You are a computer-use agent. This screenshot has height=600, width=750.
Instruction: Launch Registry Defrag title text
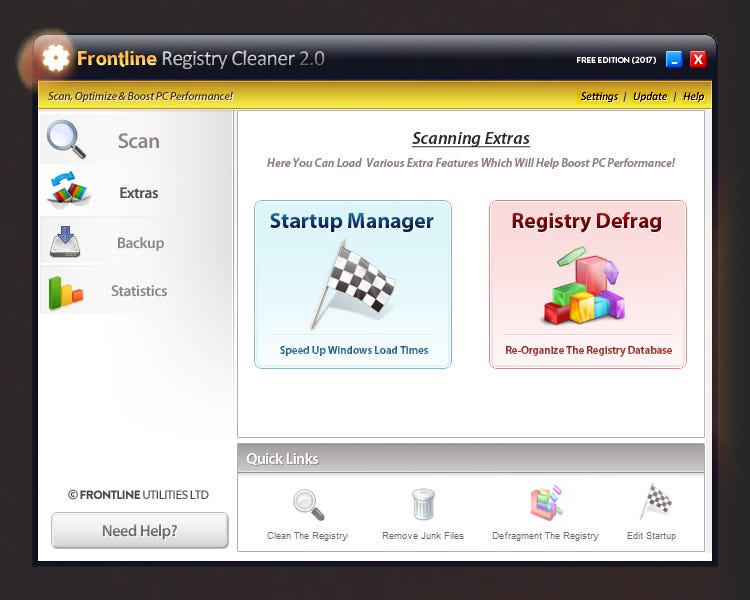tap(586, 221)
